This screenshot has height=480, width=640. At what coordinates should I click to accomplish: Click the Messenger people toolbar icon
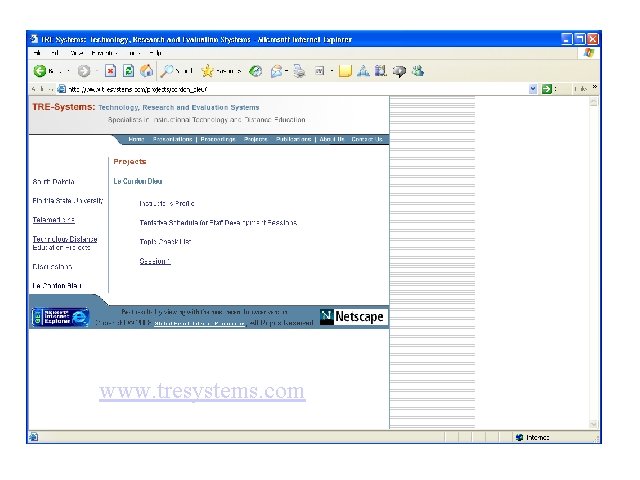[418, 71]
